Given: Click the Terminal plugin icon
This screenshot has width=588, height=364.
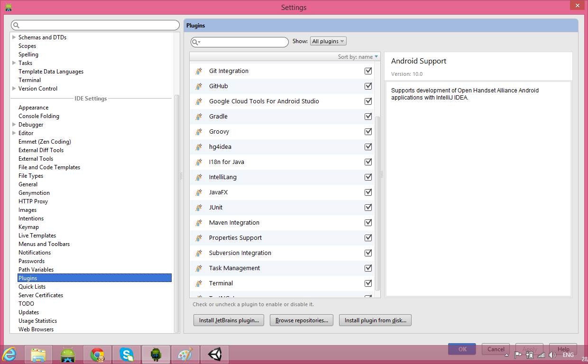Looking at the screenshot, I should [199, 283].
